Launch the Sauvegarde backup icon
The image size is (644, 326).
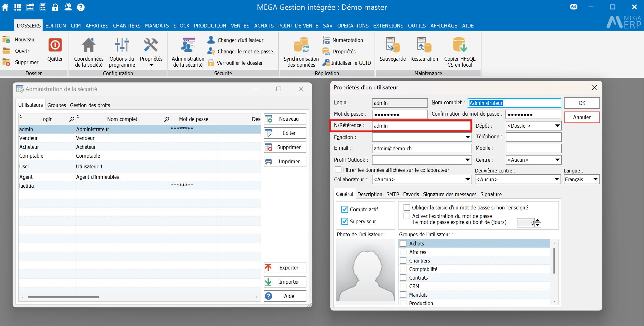[393, 45]
